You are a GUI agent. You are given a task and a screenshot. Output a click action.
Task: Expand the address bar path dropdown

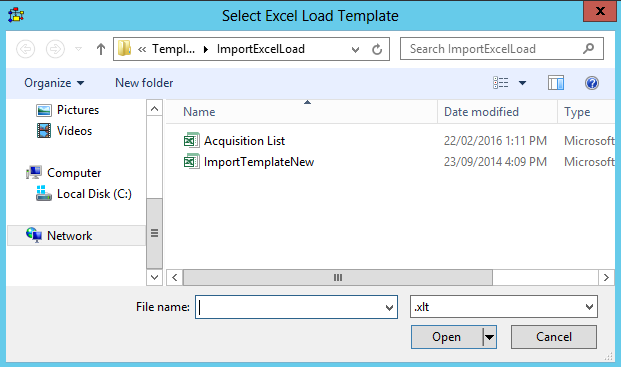tap(355, 49)
